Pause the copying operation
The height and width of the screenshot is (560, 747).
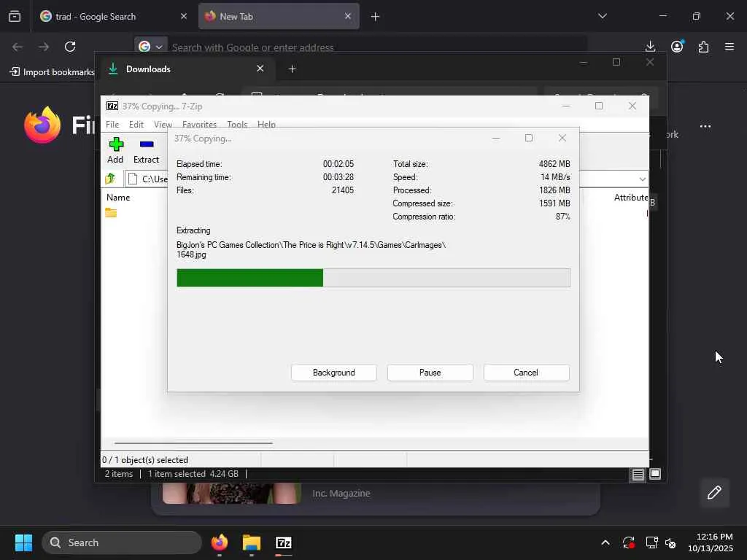(430, 373)
